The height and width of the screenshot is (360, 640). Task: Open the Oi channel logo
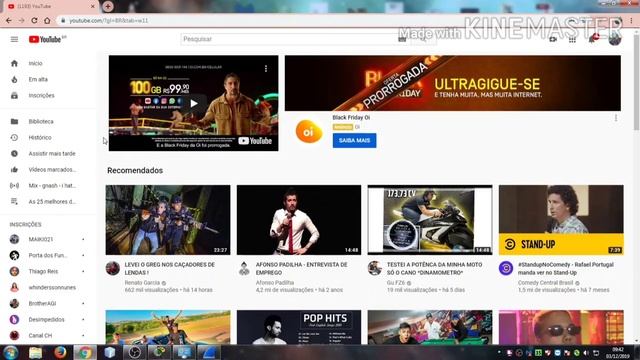tap(309, 131)
